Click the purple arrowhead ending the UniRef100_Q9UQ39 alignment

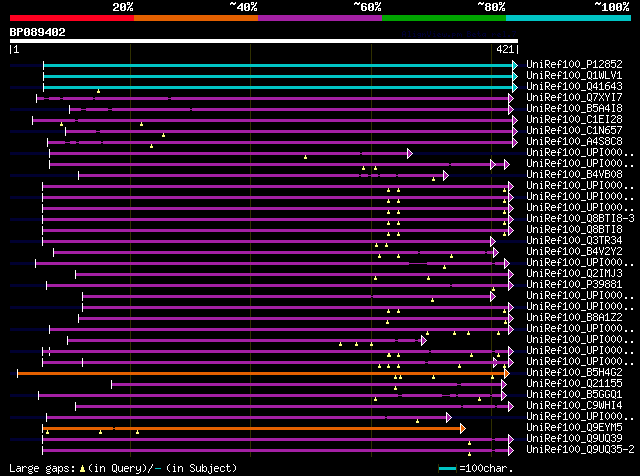[511, 440]
